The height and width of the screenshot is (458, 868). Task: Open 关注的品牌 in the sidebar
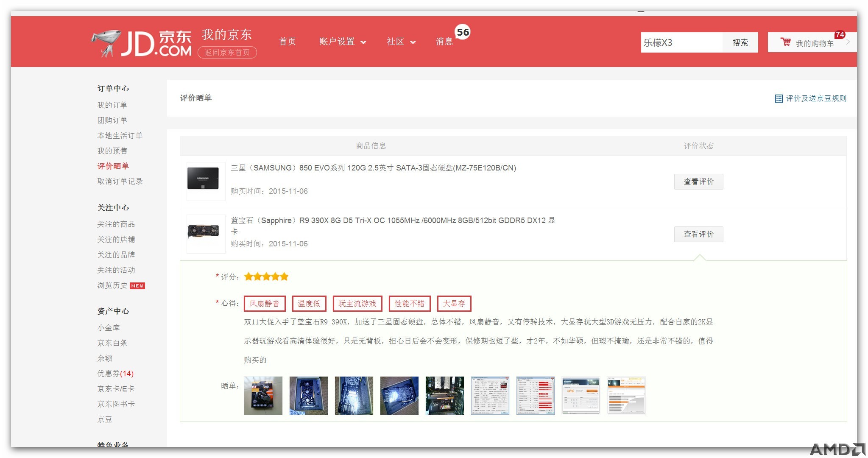(x=116, y=255)
